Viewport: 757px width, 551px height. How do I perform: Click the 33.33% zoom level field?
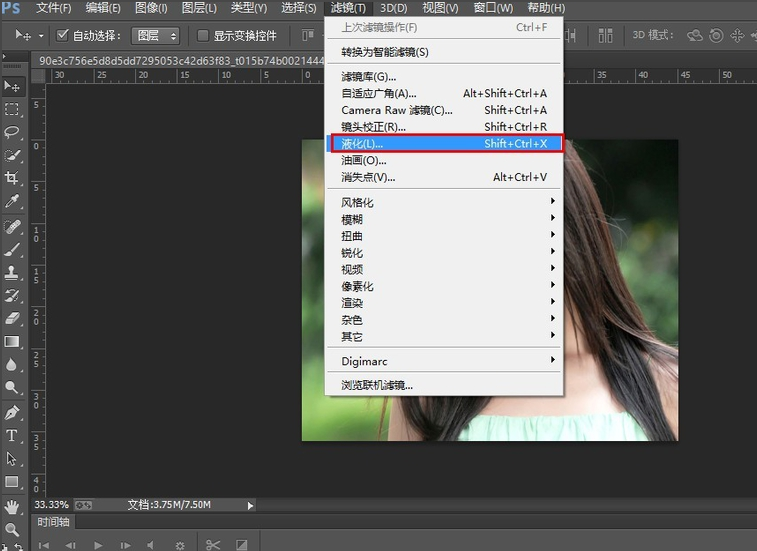pos(52,505)
